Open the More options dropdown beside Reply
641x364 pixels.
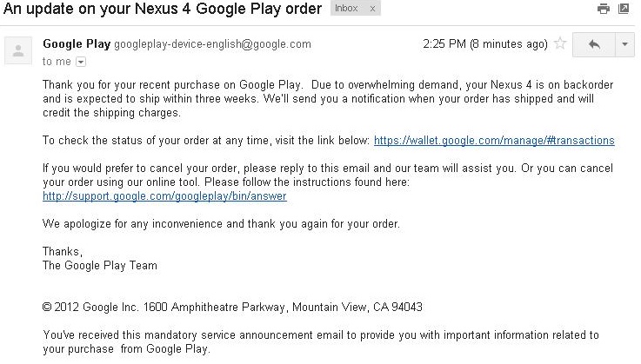pos(624,44)
